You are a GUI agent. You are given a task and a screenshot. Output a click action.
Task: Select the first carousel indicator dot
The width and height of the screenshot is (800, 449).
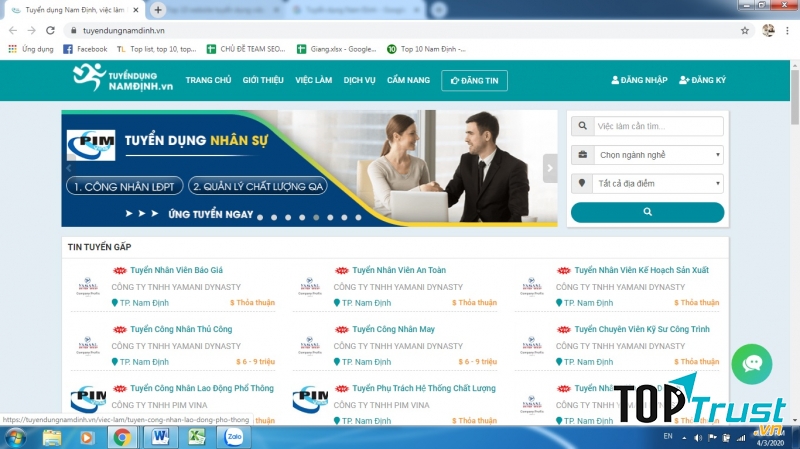(261, 216)
